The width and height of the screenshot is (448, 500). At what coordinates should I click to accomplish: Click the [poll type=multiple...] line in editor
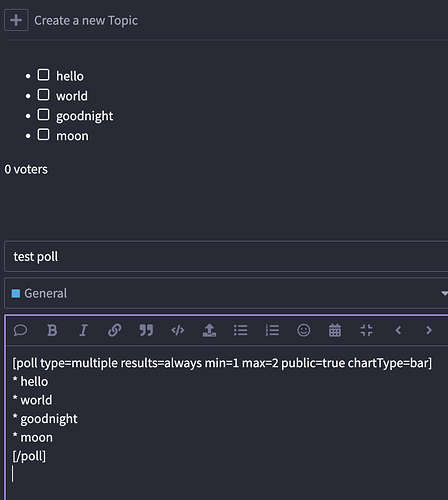pos(222,363)
